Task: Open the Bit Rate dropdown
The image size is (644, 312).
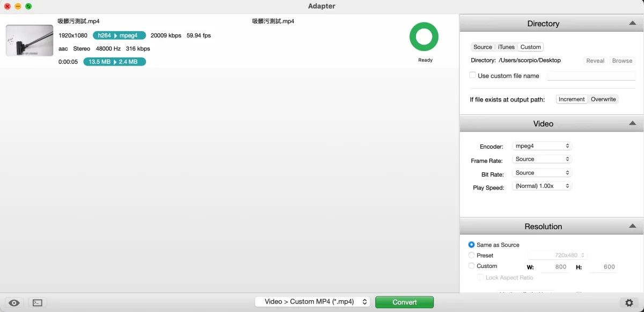Action: (x=541, y=173)
